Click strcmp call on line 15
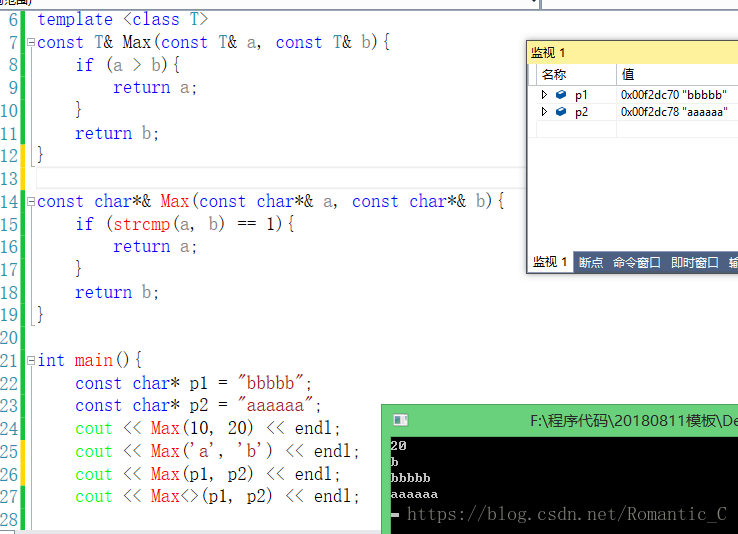This screenshot has width=738, height=534. point(141,224)
